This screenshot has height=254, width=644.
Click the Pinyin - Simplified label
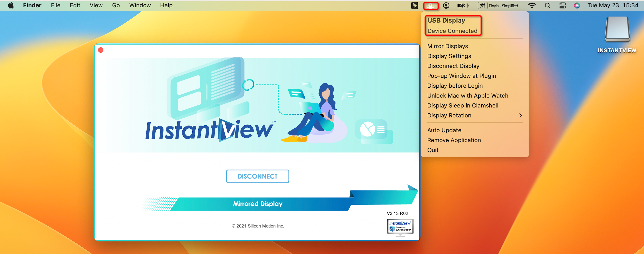click(x=503, y=6)
